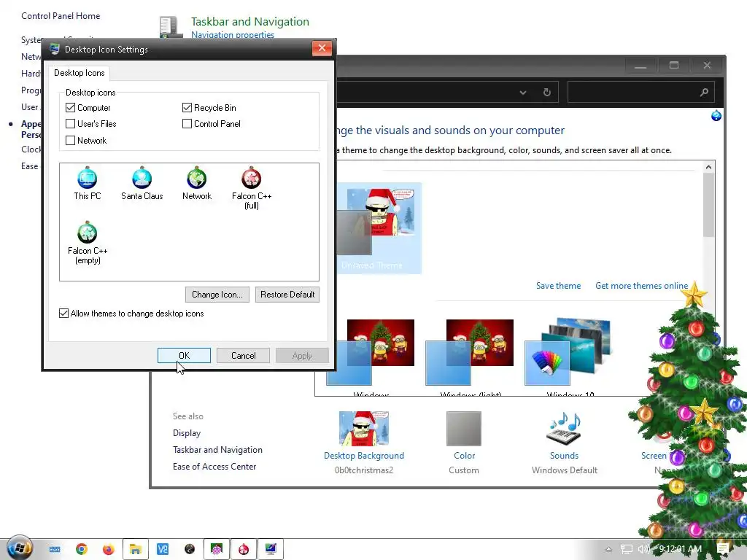747x560 pixels.
Task: Select the Desktop Icons tab
Action: coord(79,73)
